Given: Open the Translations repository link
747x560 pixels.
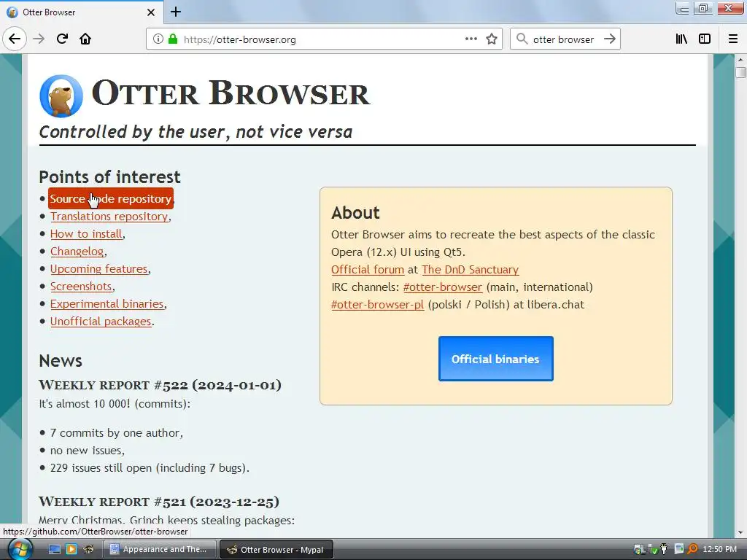Looking at the screenshot, I should coord(109,216).
